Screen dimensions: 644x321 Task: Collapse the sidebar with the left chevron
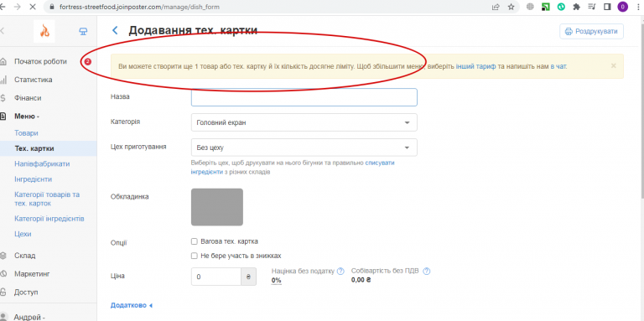[x=2, y=31]
